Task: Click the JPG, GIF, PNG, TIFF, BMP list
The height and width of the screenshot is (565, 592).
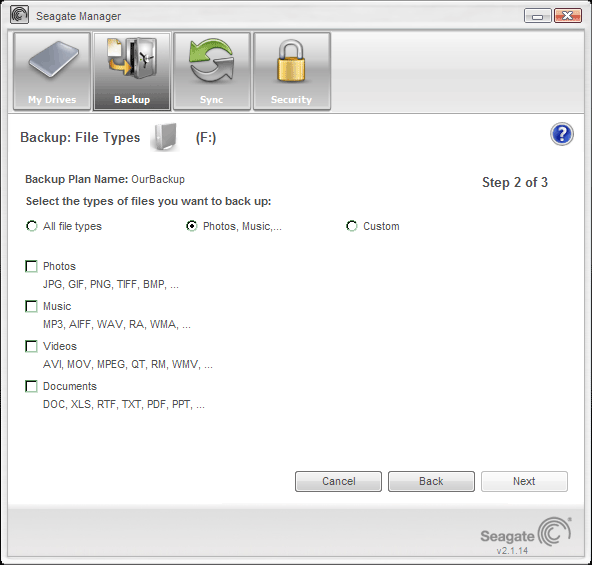Action: (x=111, y=284)
